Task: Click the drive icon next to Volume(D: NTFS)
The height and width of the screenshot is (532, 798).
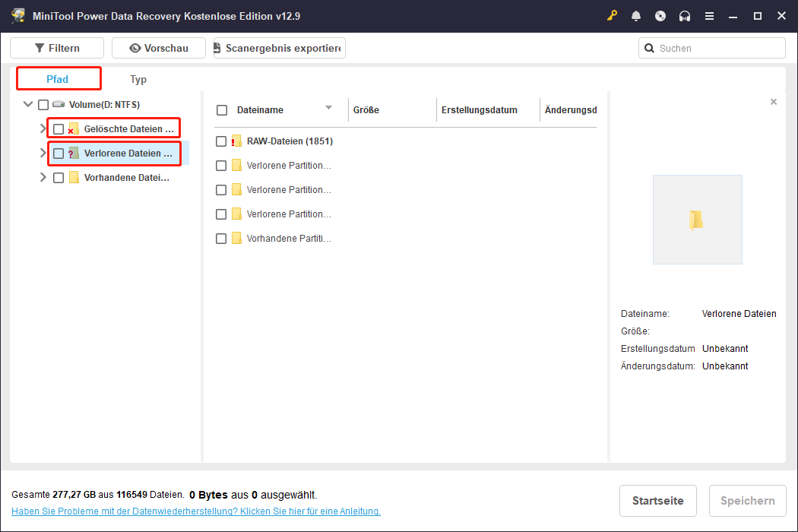Action: point(59,104)
